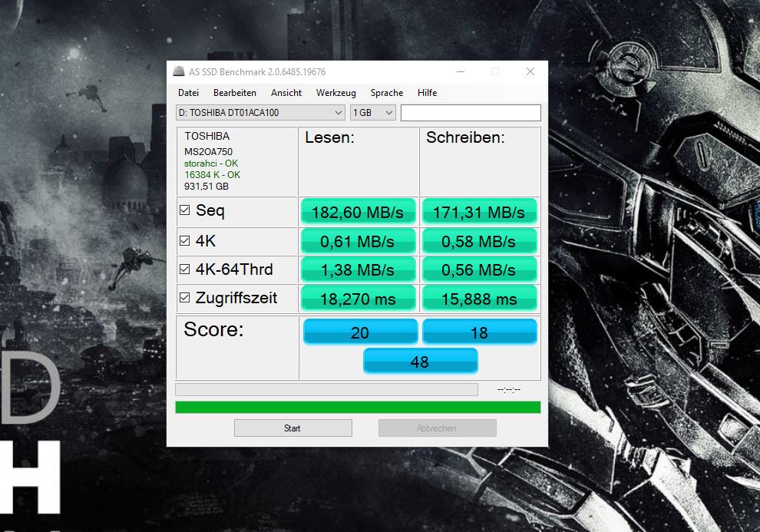The height and width of the screenshot is (532, 760).
Task: Open the 1 GB test size dropdown
Action: (373, 112)
